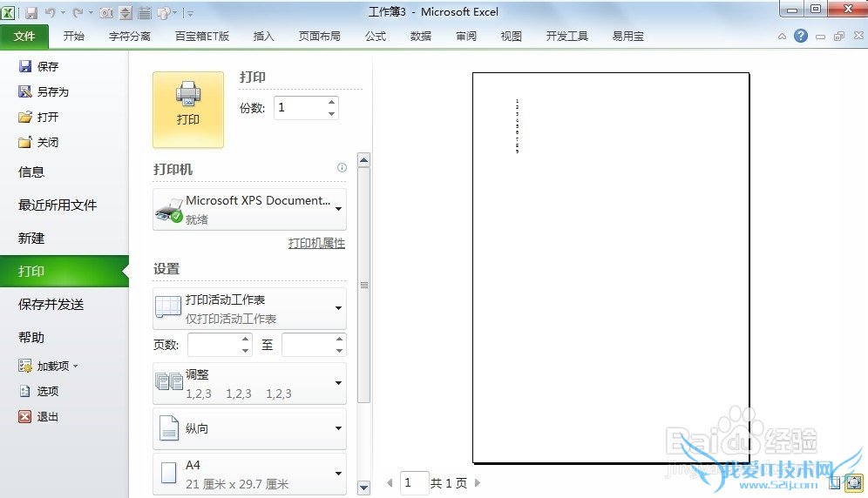Open the Undo history dropdown arrow
The height and width of the screenshot is (498, 868).
[x=63, y=12]
